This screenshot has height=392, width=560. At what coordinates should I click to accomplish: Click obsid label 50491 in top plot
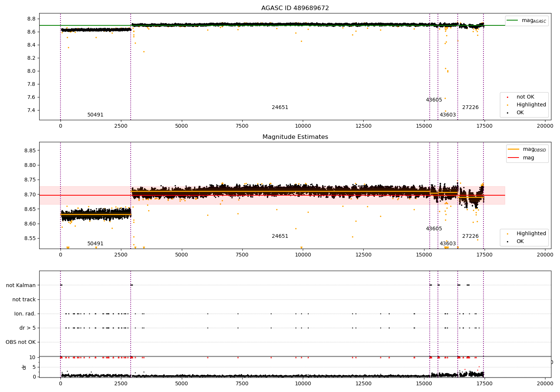(x=95, y=115)
